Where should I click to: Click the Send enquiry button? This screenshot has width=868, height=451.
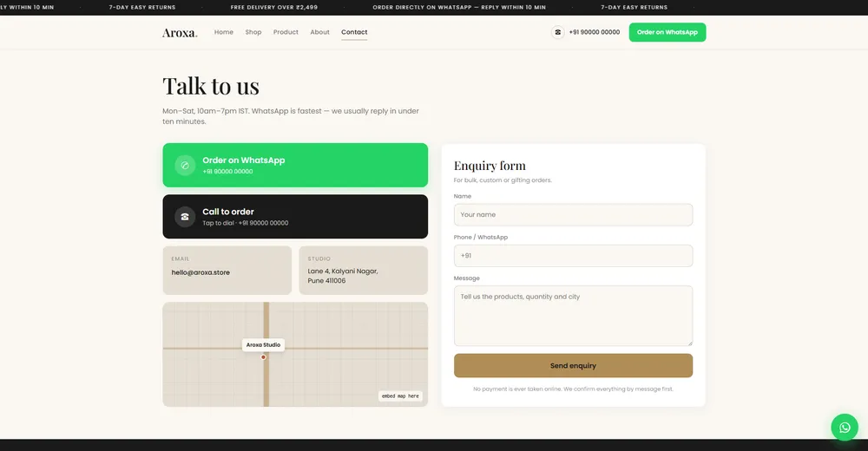[573, 366]
